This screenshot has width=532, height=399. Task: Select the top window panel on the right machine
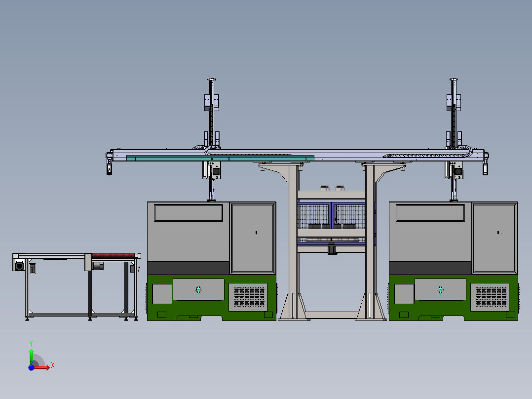tap(430, 213)
